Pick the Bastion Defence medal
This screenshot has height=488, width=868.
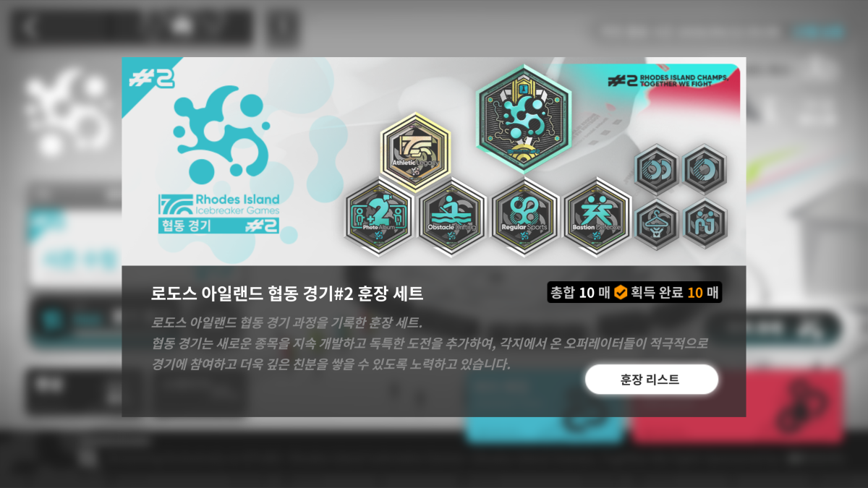point(597,215)
